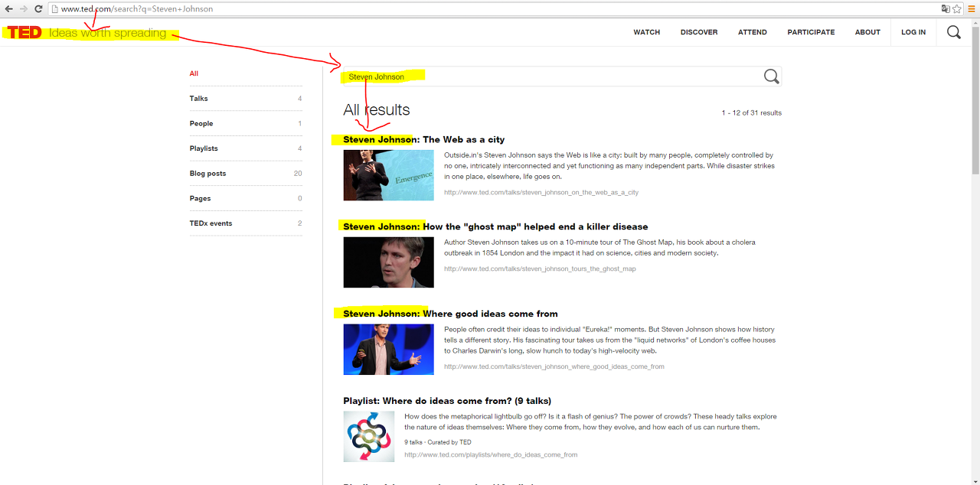Click the header magnifying glass icon

[953, 32]
